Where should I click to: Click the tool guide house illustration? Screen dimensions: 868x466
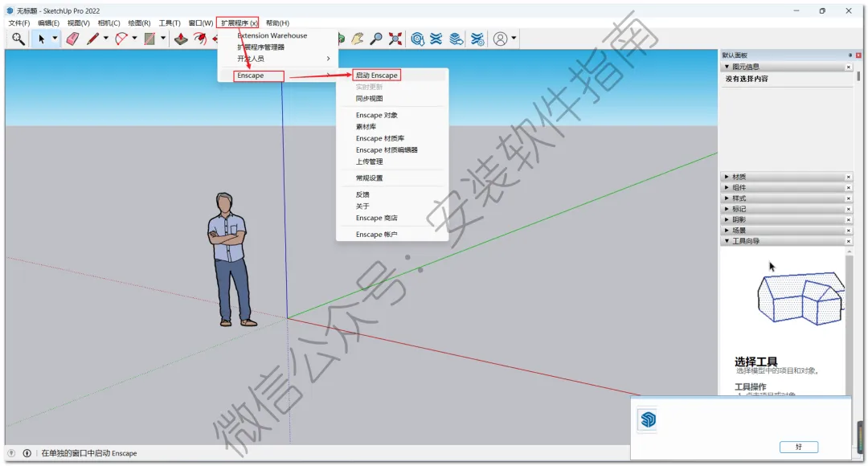coord(800,298)
